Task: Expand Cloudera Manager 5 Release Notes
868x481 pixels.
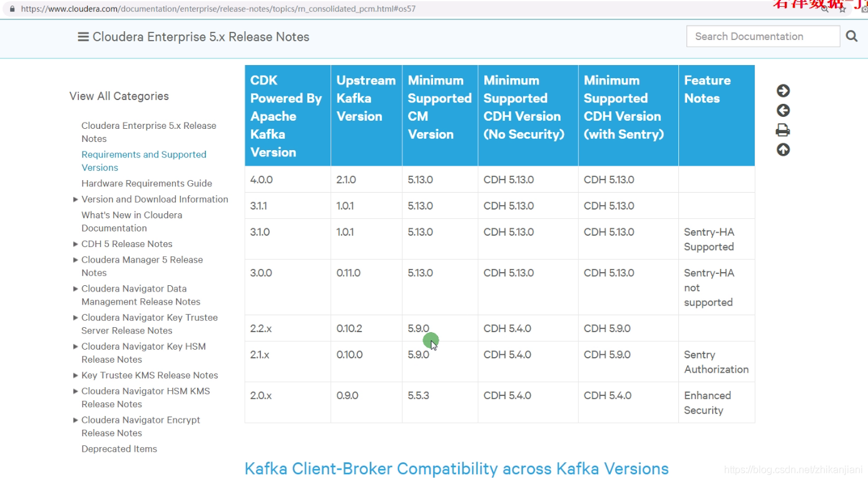Action: 76,260
